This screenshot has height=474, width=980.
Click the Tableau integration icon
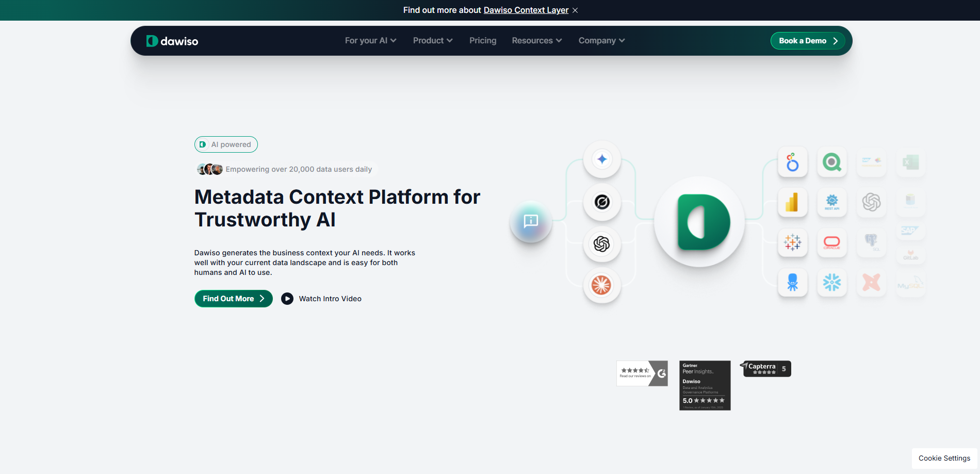coord(793,242)
